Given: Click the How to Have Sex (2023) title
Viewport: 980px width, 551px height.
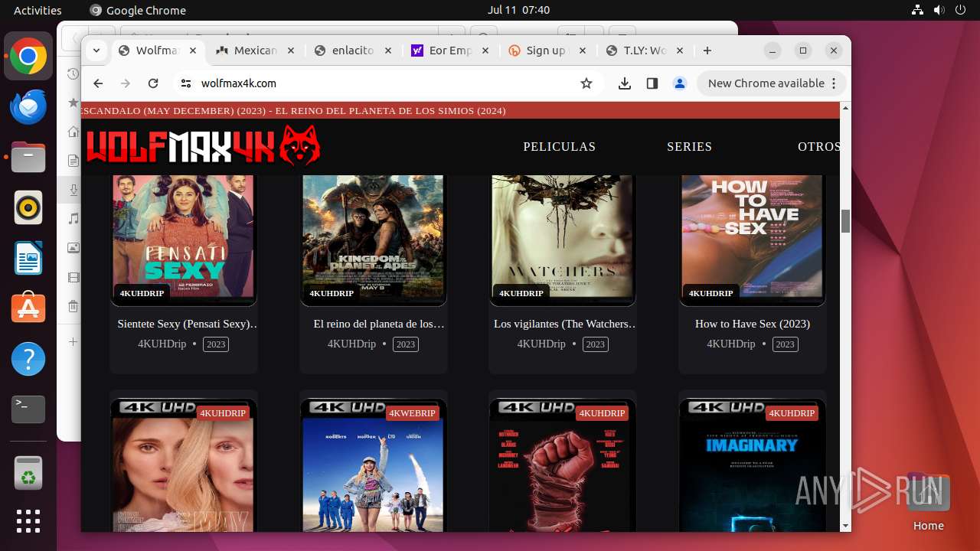Looking at the screenshot, I should click(753, 324).
